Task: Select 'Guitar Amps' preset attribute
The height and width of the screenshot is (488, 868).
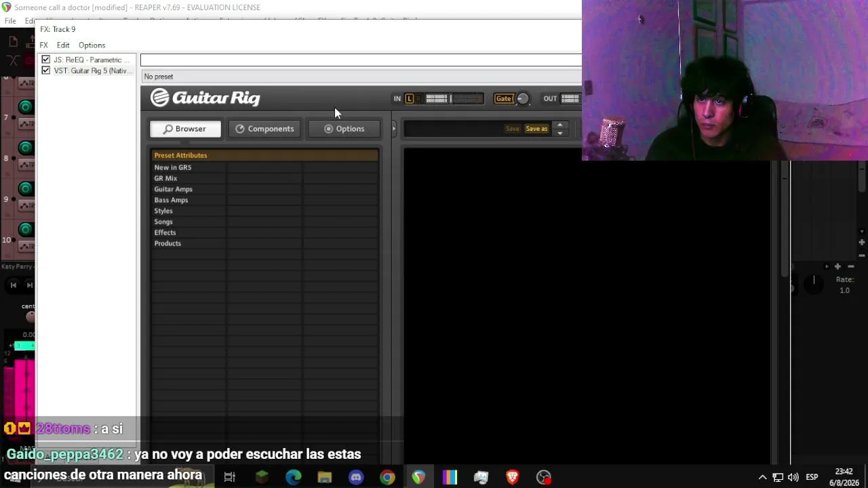Action: 173,189
